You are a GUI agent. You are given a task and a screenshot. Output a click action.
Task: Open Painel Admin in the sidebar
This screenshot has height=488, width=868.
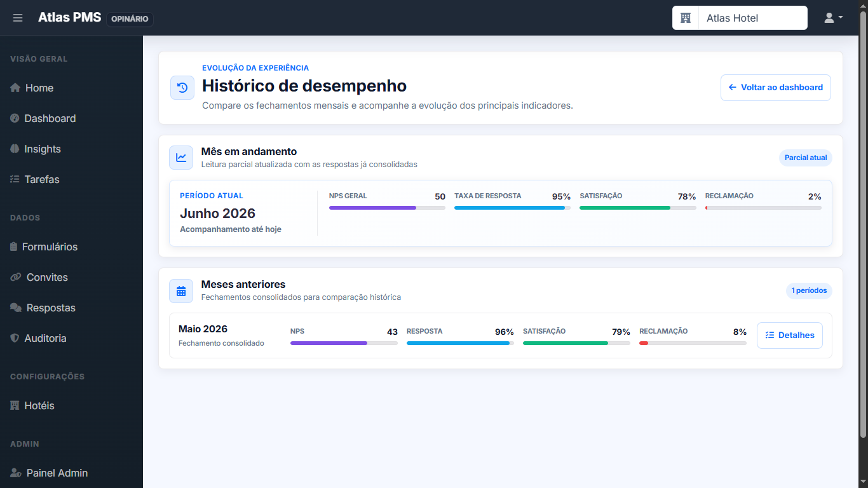tap(71, 473)
